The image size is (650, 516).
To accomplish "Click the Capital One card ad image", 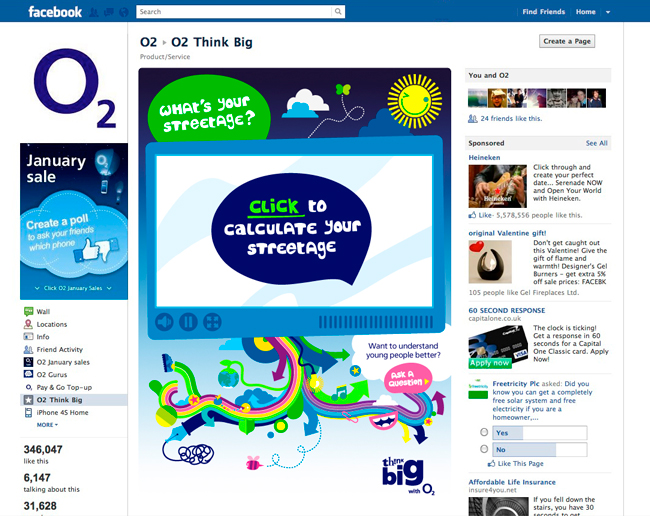I will pyautogui.click(x=498, y=346).
